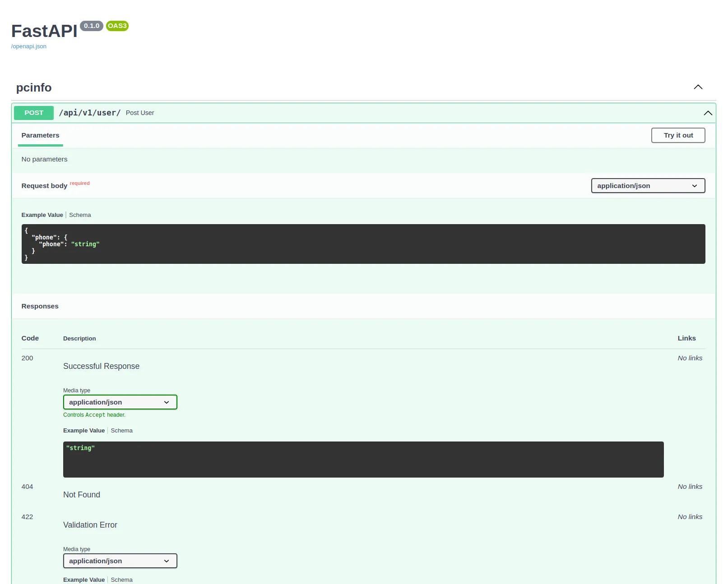Click the "Code" column header
728x584 pixels.
30,338
